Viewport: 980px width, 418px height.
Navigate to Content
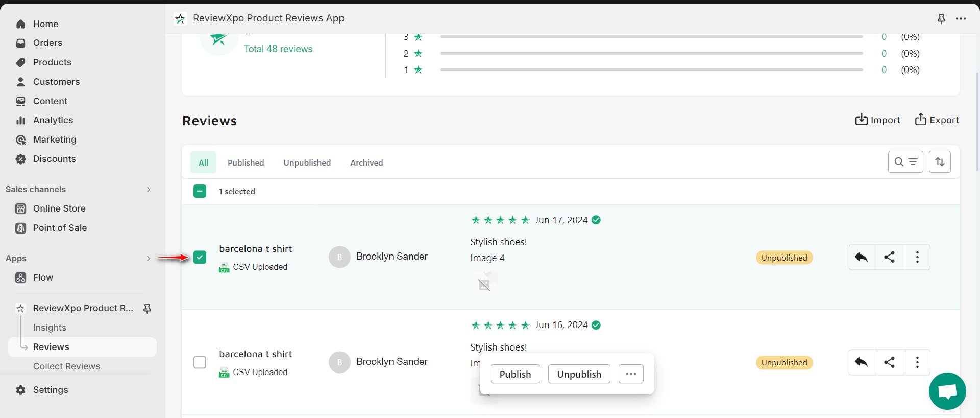[x=50, y=101]
